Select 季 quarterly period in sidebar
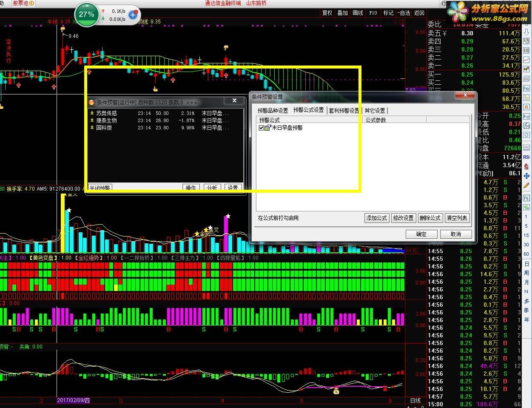532x408 pixels. [526, 311]
